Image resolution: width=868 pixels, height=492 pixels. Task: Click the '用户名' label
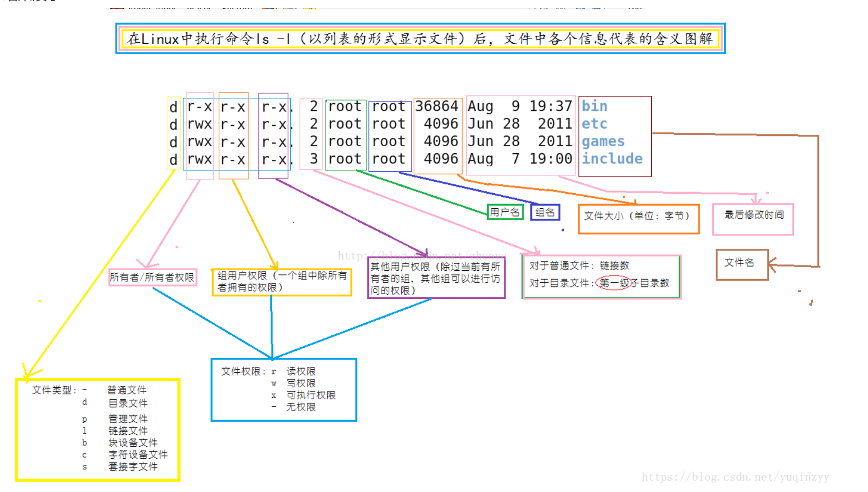point(505,212)
